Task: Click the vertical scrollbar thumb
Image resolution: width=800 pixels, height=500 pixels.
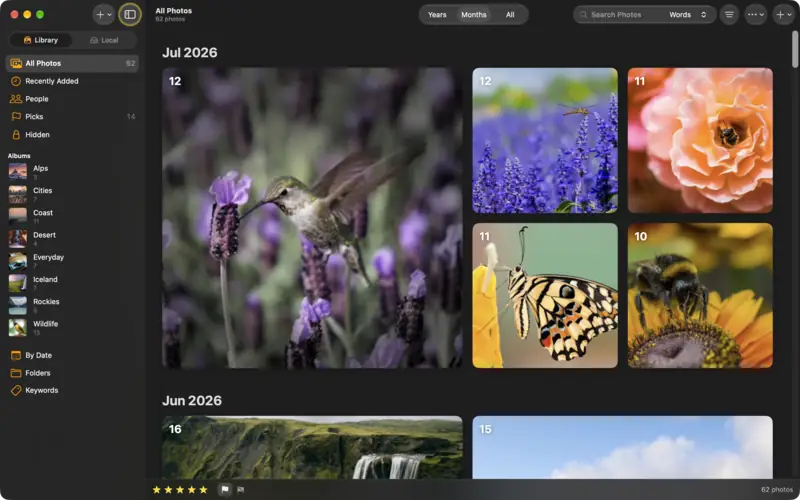Action: point(795,50)
